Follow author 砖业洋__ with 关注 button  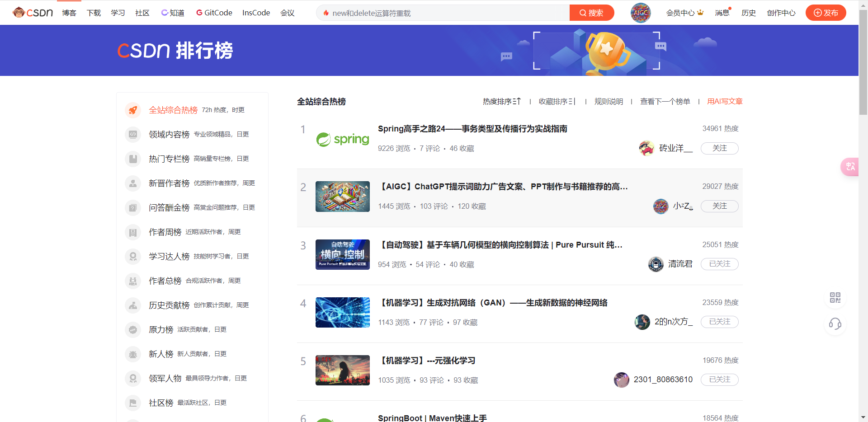pos(719,148)
